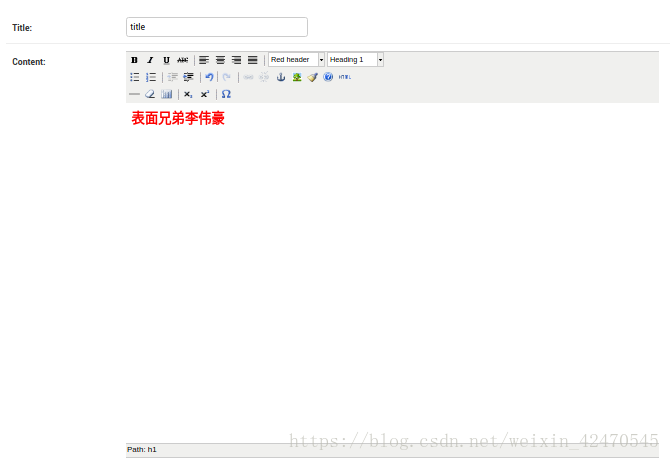Click h1 in the Path status bar
Viewport: 670px width, 461px height.
tap(152, 449)
